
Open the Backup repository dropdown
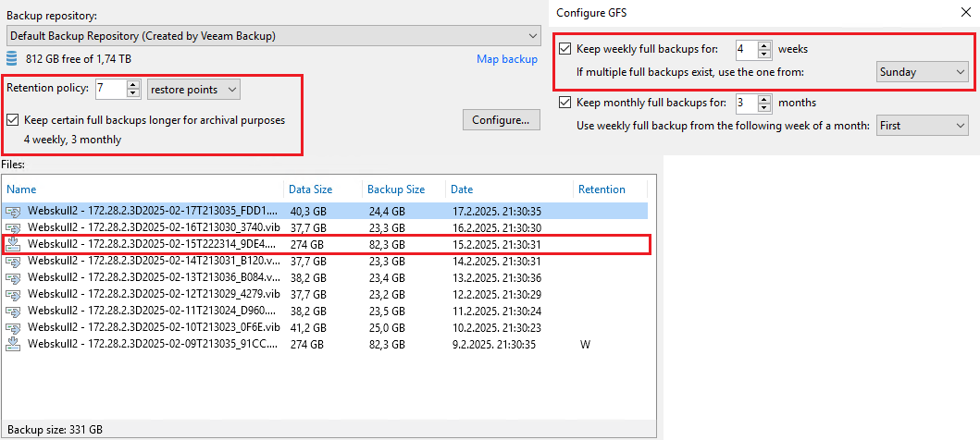click(x=274, y=35)
